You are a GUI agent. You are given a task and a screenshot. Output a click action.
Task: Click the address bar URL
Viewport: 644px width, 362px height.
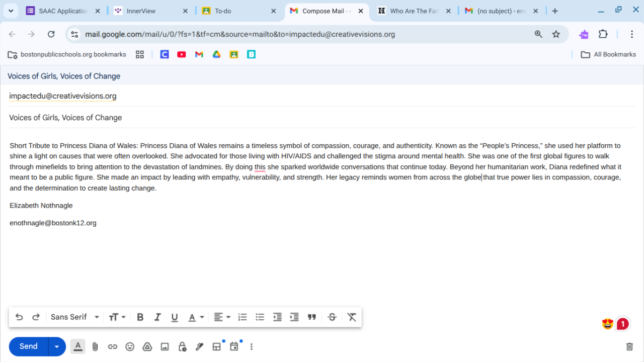click(240, 34)
